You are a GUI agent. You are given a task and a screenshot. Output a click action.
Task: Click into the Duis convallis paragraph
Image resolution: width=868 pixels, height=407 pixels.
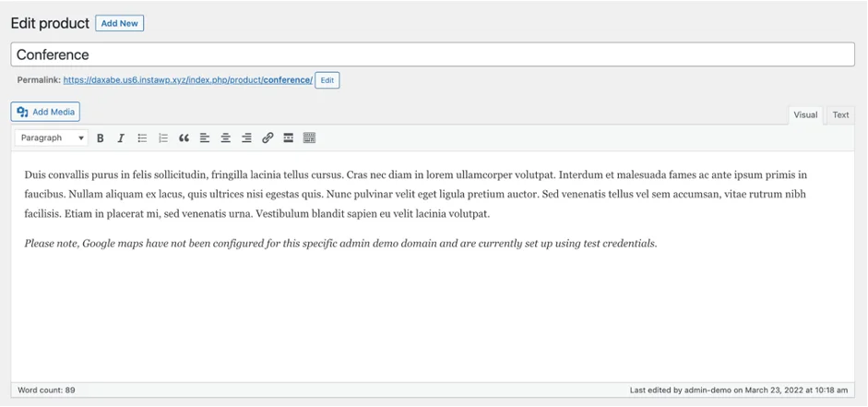415,195
